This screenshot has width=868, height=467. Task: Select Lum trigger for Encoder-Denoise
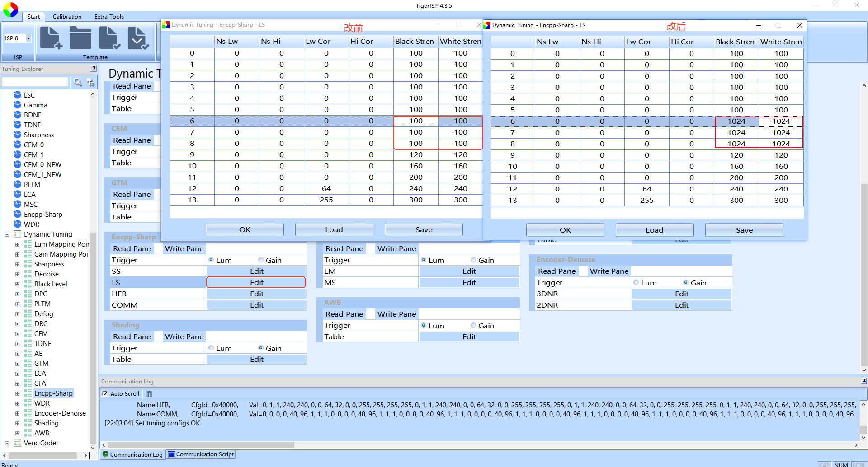coord(636,283)
